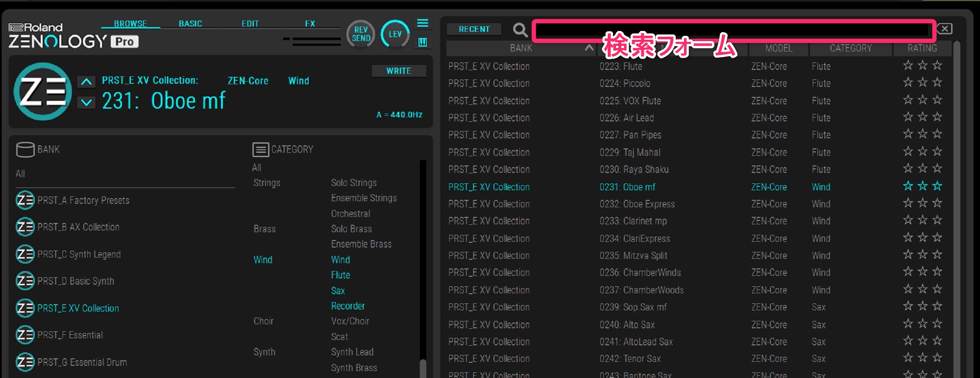The image size is (980, 378).
Task: Adjust the REV SEND knob
Action: [x=361, y=34]
